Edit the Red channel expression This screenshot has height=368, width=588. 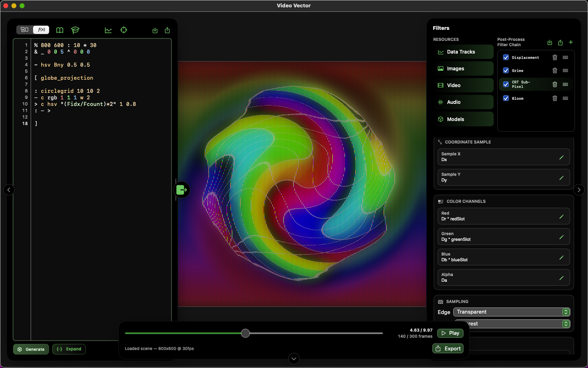(x=561, y=217)
